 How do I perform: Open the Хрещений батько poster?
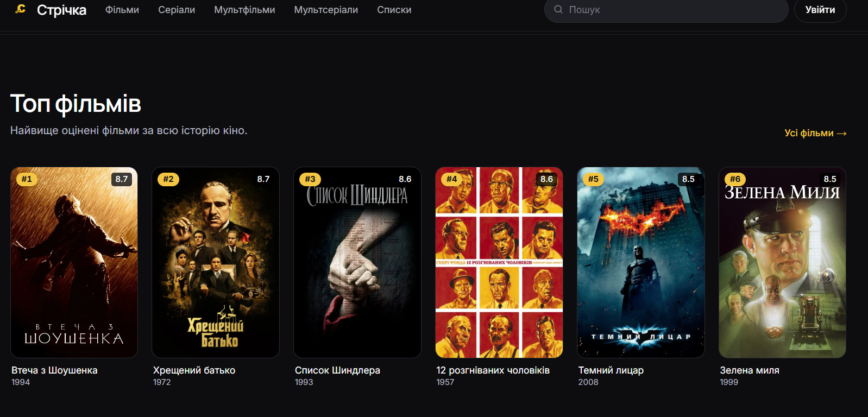[x=216, y=262]
